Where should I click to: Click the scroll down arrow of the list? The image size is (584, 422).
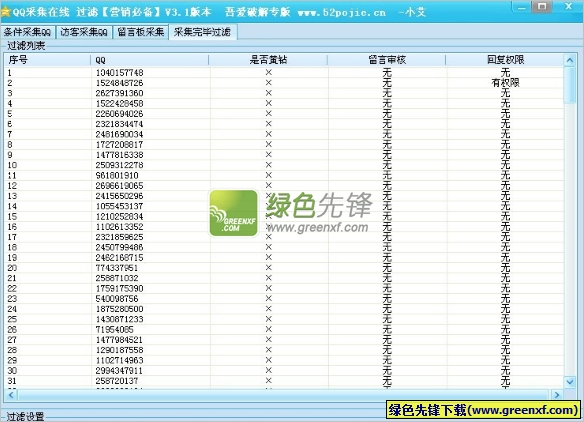[x=569, y=382]
